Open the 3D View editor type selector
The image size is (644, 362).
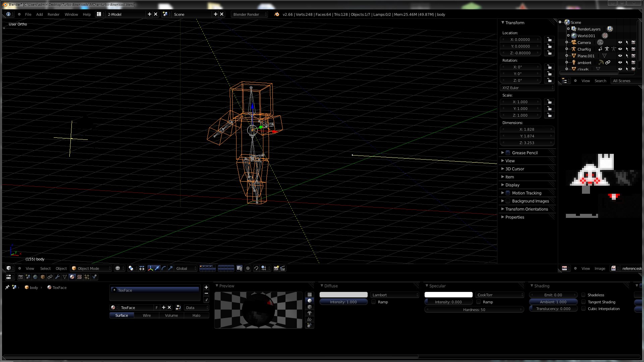pos(10,268)
